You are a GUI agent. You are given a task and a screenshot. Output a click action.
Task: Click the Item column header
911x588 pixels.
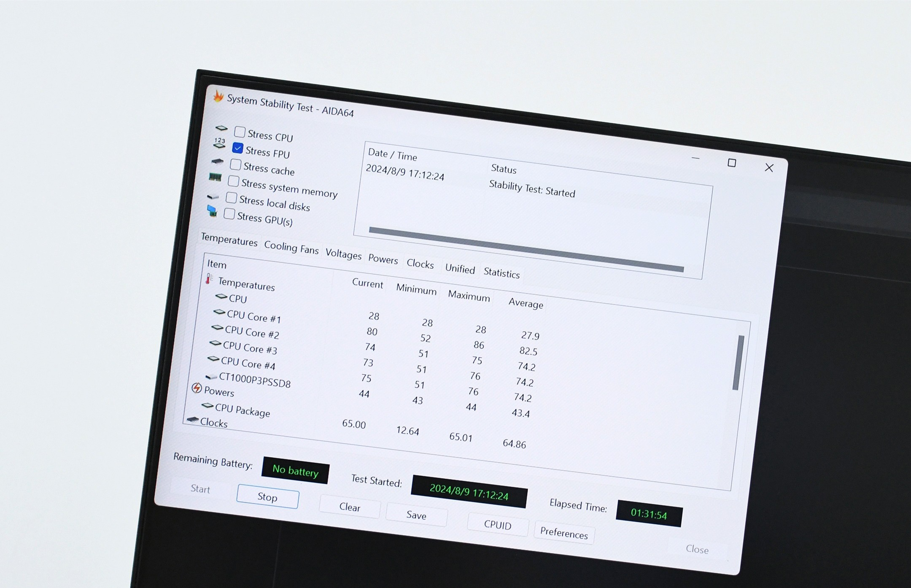217,264
